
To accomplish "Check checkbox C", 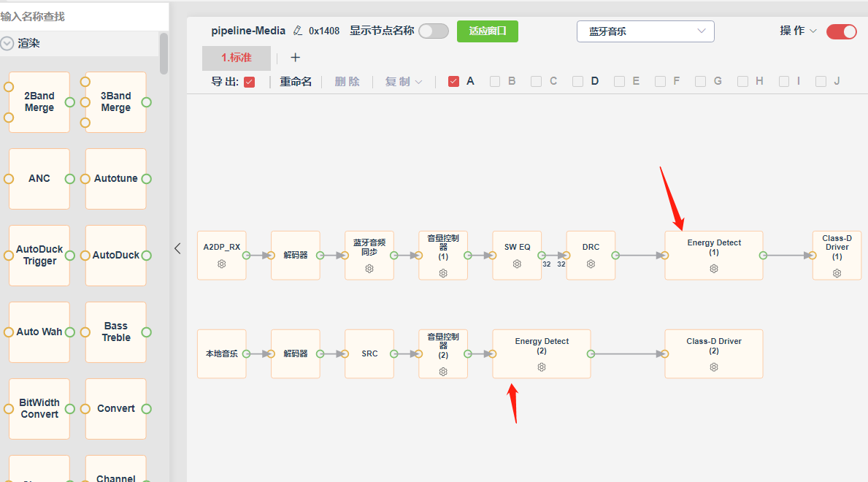I will pyautogui.click(x=536, y=82).
